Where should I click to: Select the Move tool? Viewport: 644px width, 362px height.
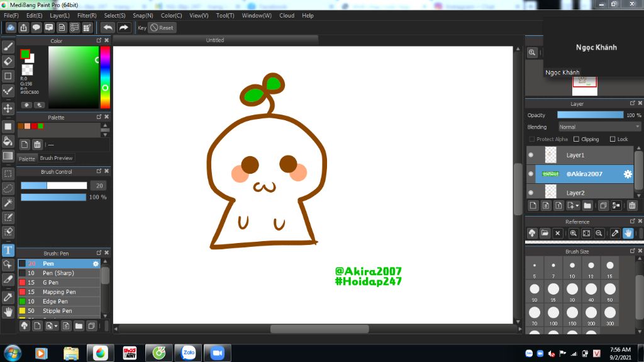[x=8, y=108]
